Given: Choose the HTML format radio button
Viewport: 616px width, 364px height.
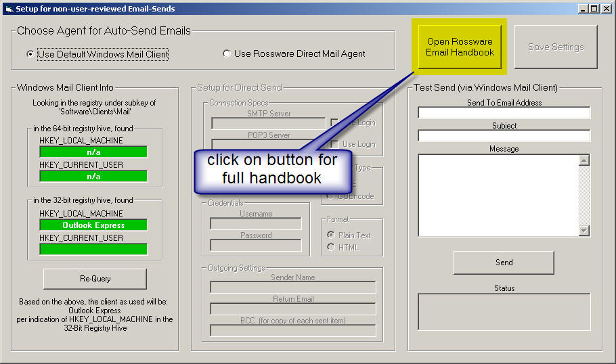Looking at the screenshot, I should click(x=330, y=247).
